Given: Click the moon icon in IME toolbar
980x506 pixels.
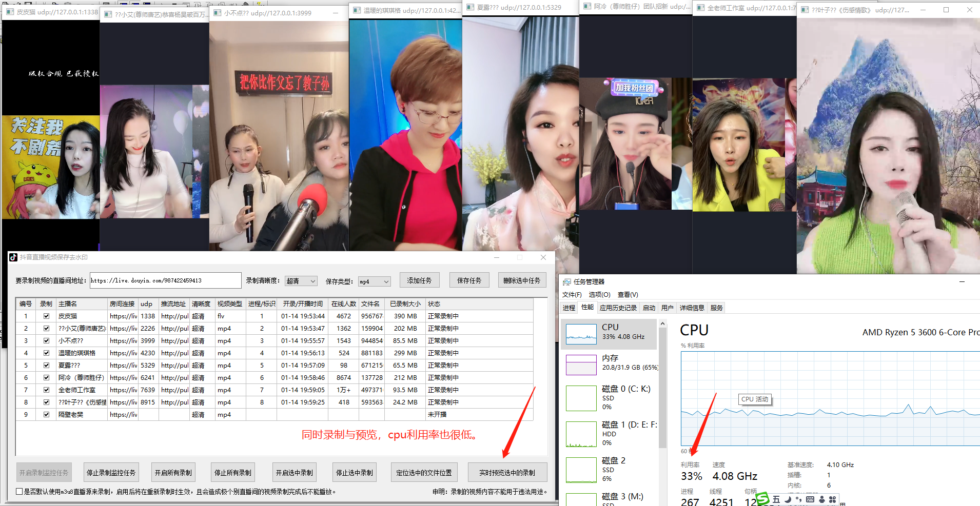Looking at the screenshot, I should [x=788, y=499].
